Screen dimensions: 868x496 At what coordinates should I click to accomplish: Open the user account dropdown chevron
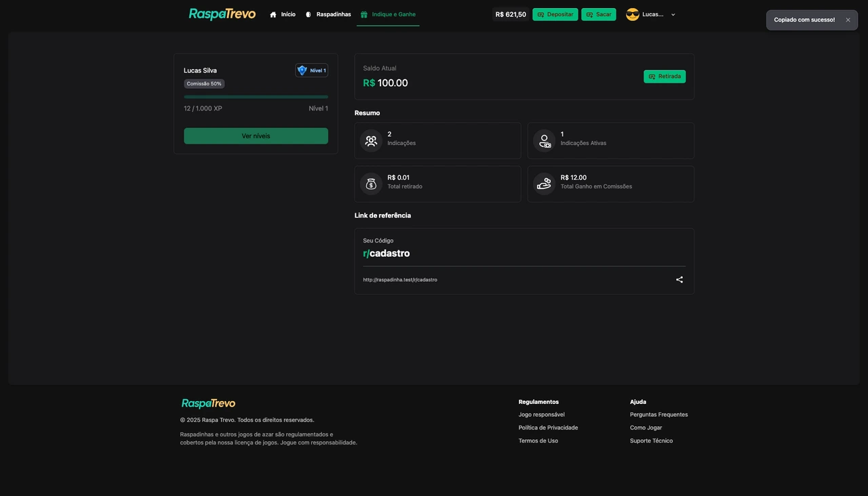[x=672, y=14]
